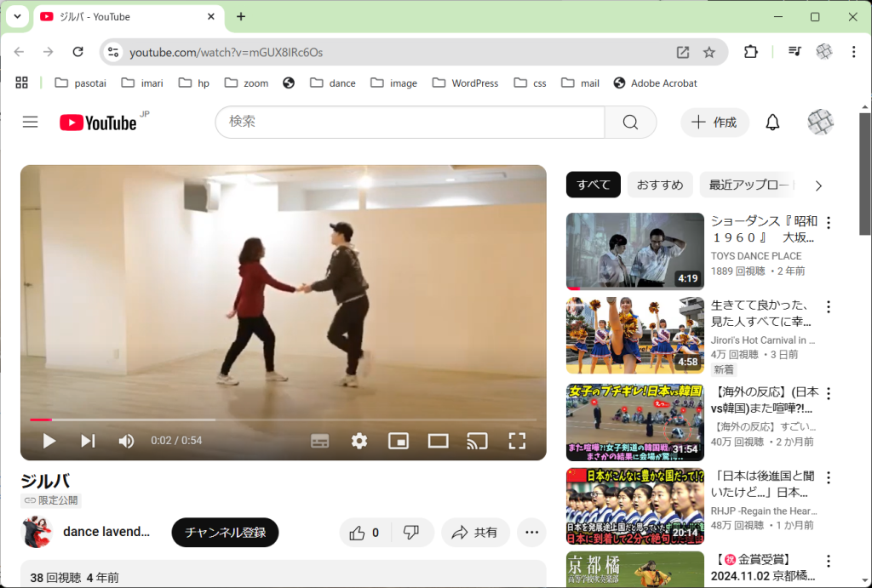Open more actions menu below the video
Screen dimensions: 872x588
coord(531,533)
